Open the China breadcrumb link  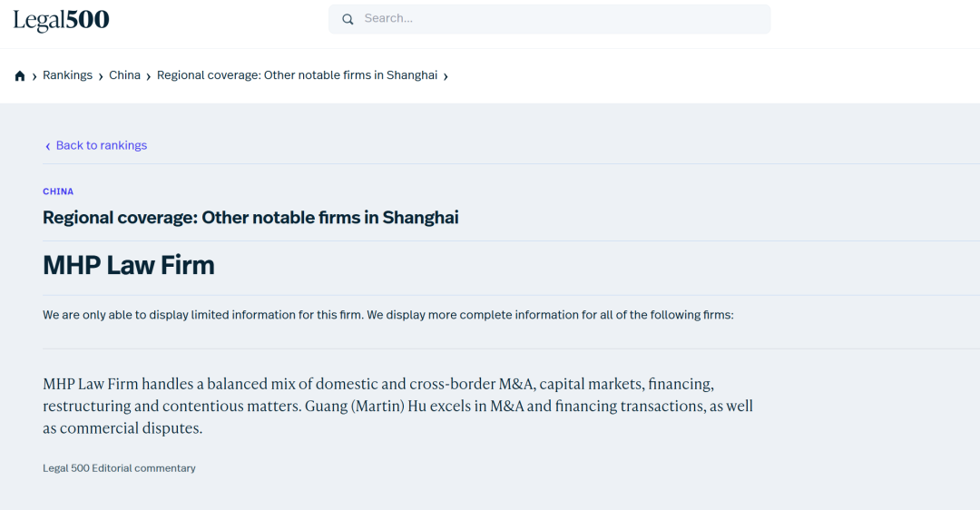pyautogui.click(x=124, y=75)
